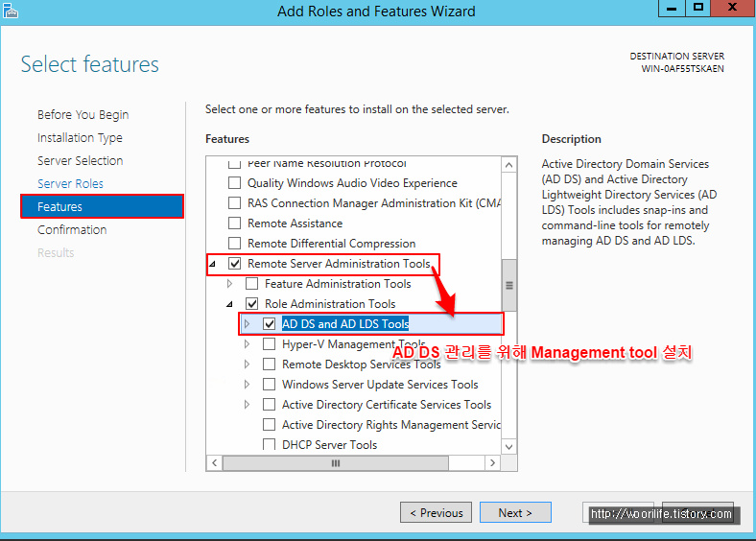
Task: Close the Add Roles and Features Wizard
Action: [732, 9]
